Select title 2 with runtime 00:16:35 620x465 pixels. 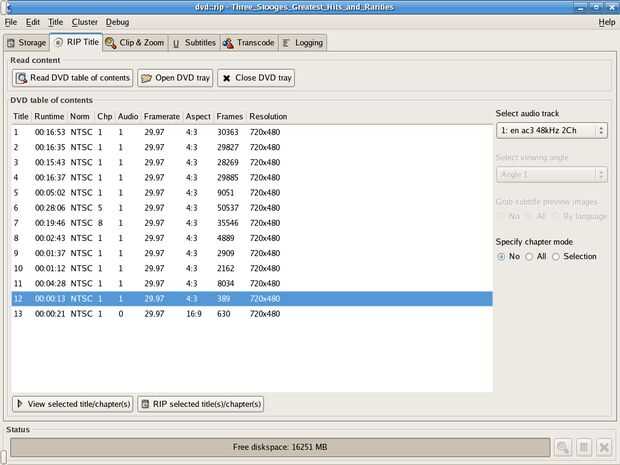252,147
